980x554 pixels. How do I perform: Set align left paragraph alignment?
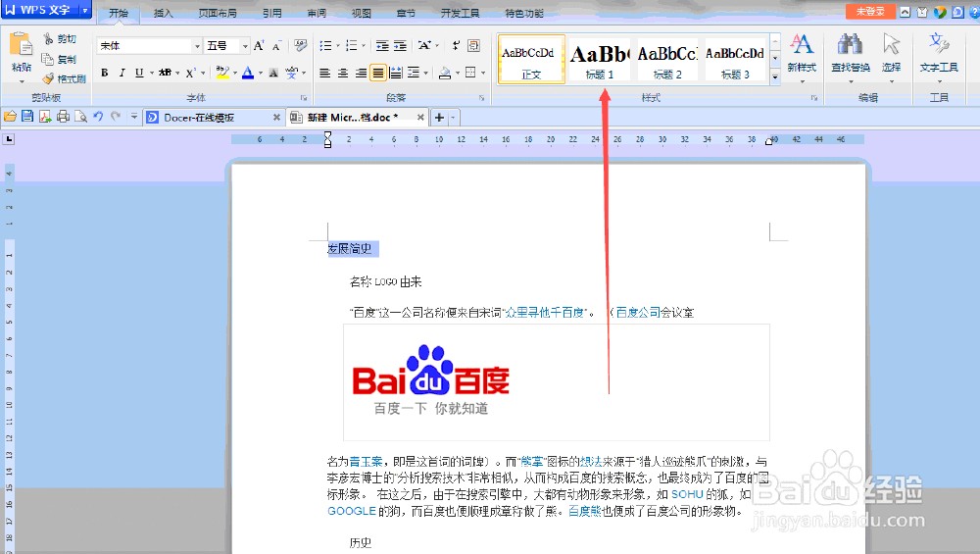coord(324,74)
